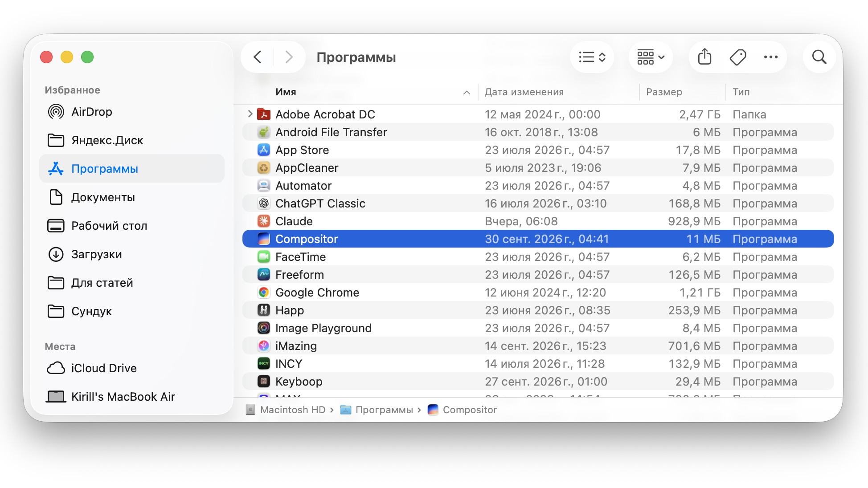Select the Keyboop row name
The image size is (868, 488).
click(299, 382)
